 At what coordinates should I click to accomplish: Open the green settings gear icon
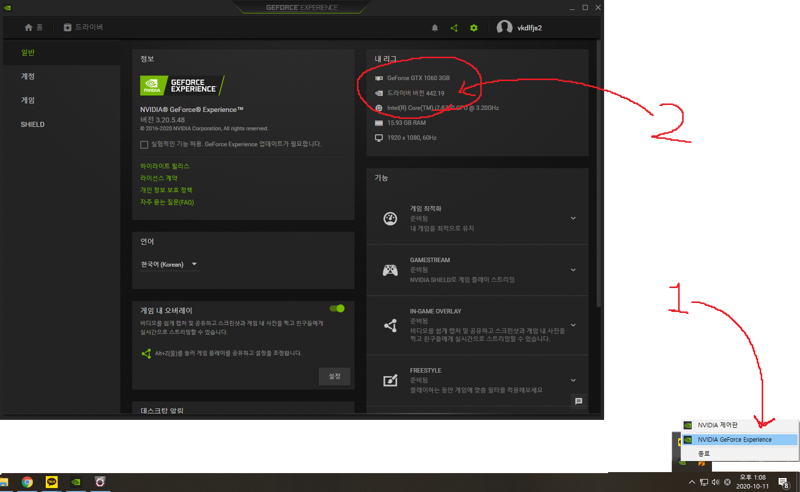[473, 28]
